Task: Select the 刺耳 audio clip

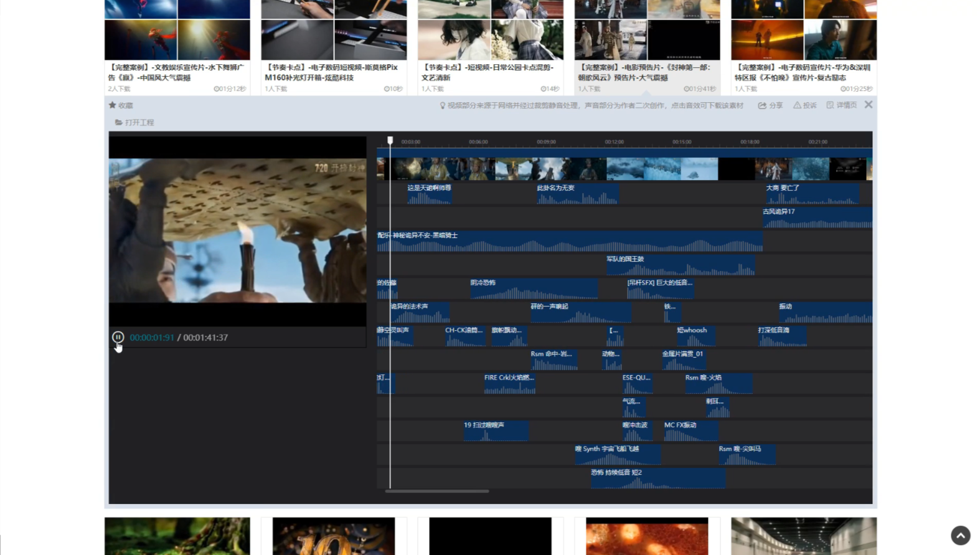Action: 717,407
